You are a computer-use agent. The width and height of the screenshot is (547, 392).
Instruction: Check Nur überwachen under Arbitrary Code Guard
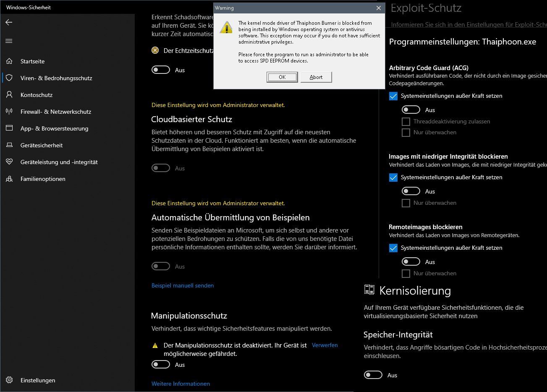point(406,133)
